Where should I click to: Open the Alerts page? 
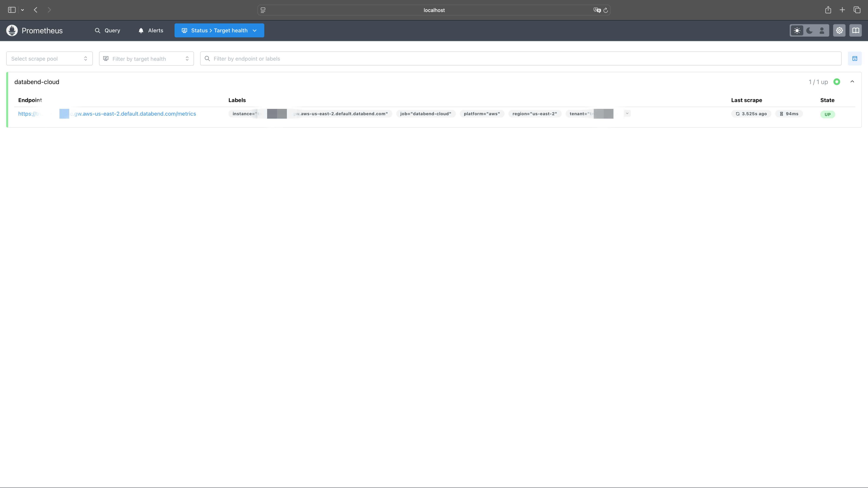[x=151, y=30]
